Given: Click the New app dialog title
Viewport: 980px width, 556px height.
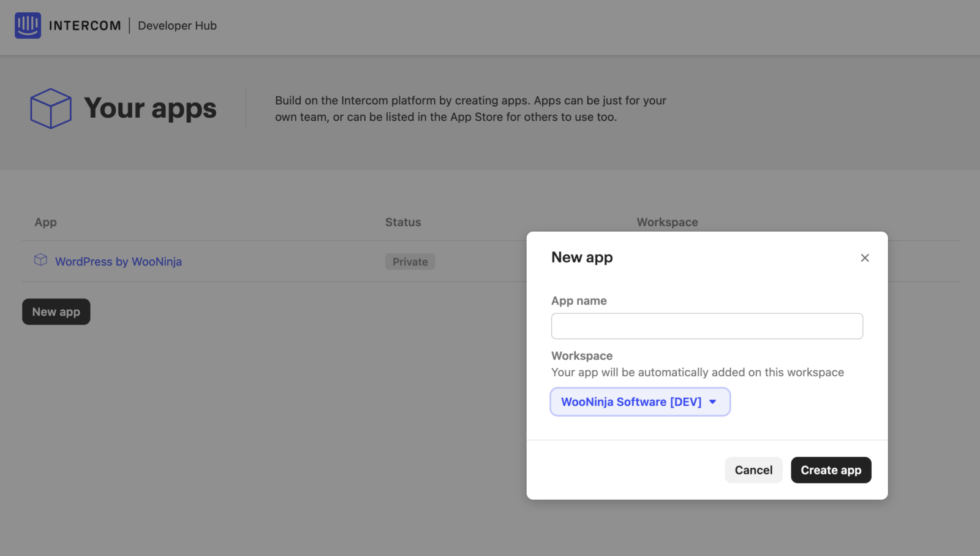Looking at the screenshot, I should 582,257.
